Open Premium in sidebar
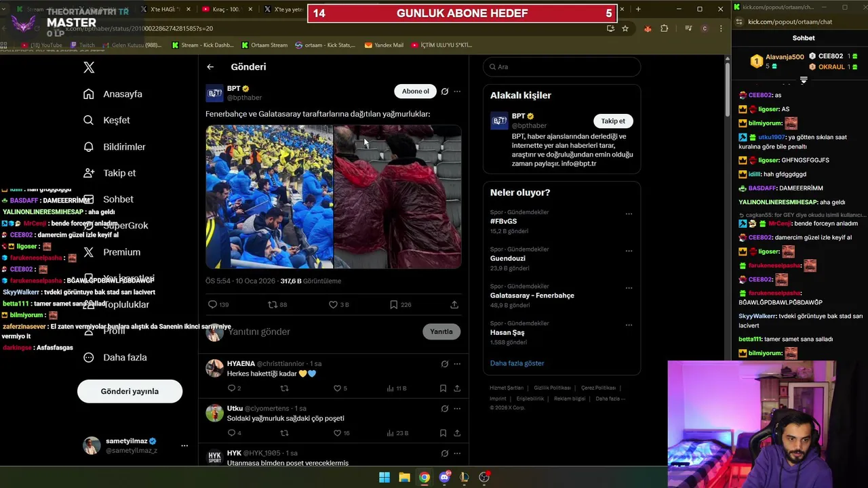 (112, 252)
